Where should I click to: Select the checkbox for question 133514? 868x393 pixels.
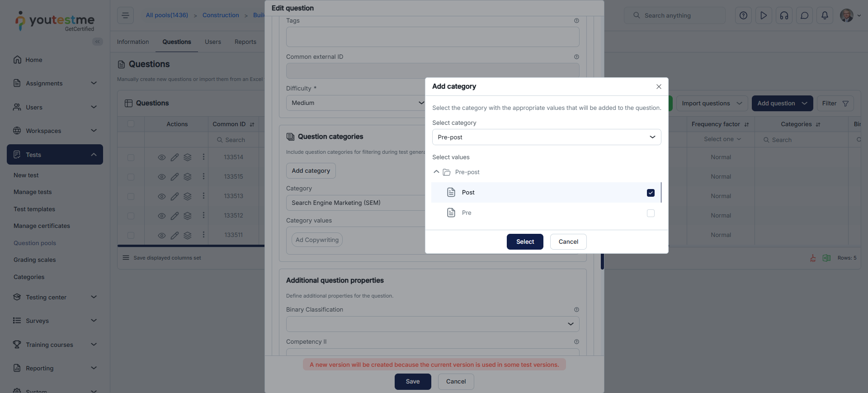coord(131,157)
